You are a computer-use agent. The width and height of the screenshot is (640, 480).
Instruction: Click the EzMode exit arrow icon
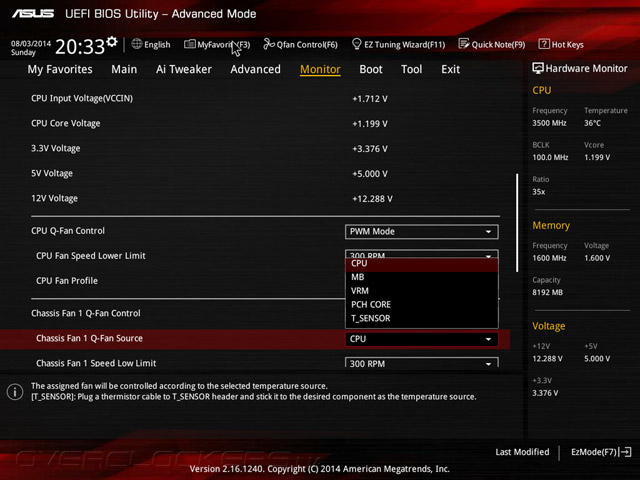click(626, 452)
